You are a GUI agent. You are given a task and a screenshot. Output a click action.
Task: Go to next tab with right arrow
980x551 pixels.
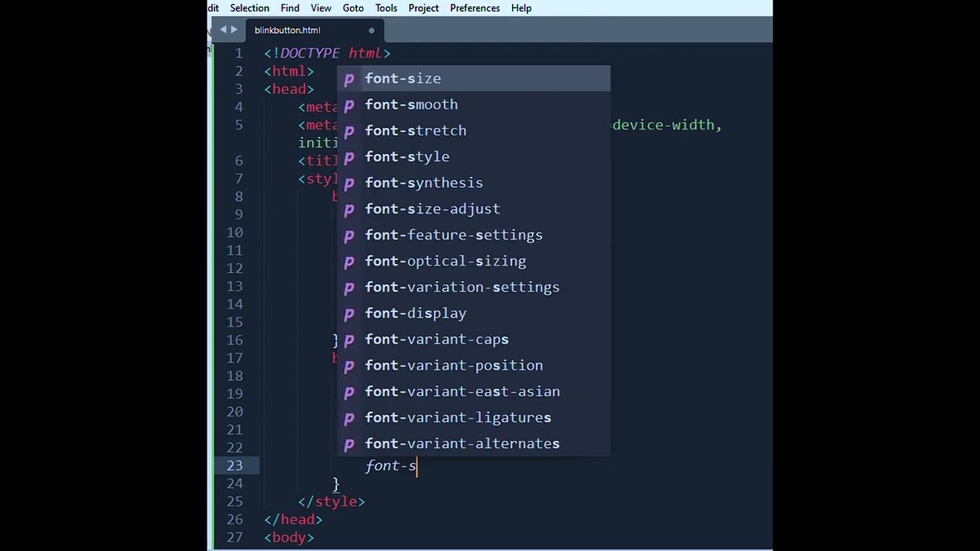(234, 30)
